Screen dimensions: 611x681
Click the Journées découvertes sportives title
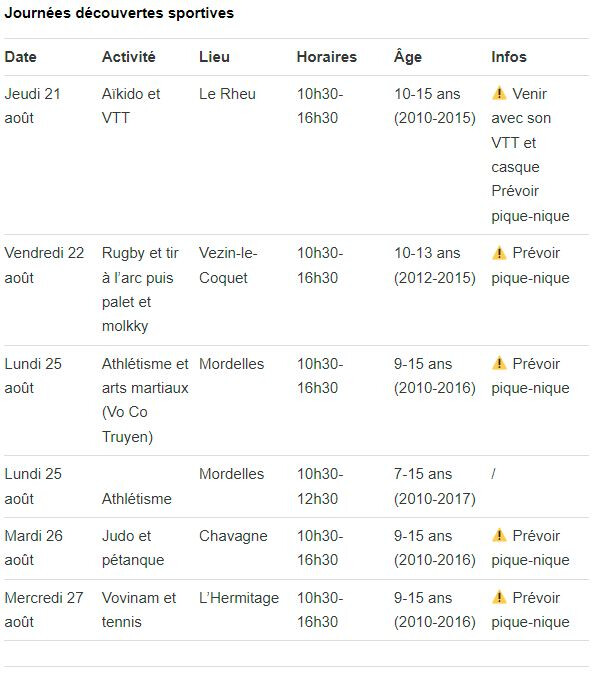(x=119, y=13)
